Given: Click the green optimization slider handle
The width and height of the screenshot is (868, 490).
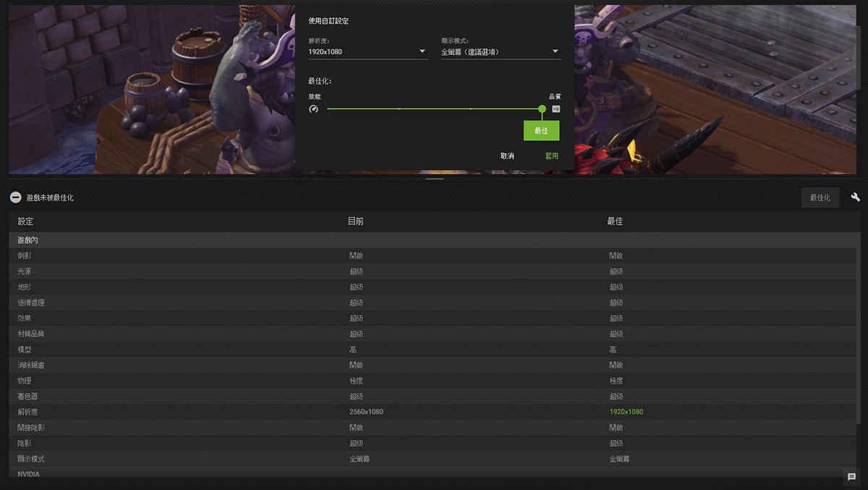Looking at the screenshot, I should point(542,109).
